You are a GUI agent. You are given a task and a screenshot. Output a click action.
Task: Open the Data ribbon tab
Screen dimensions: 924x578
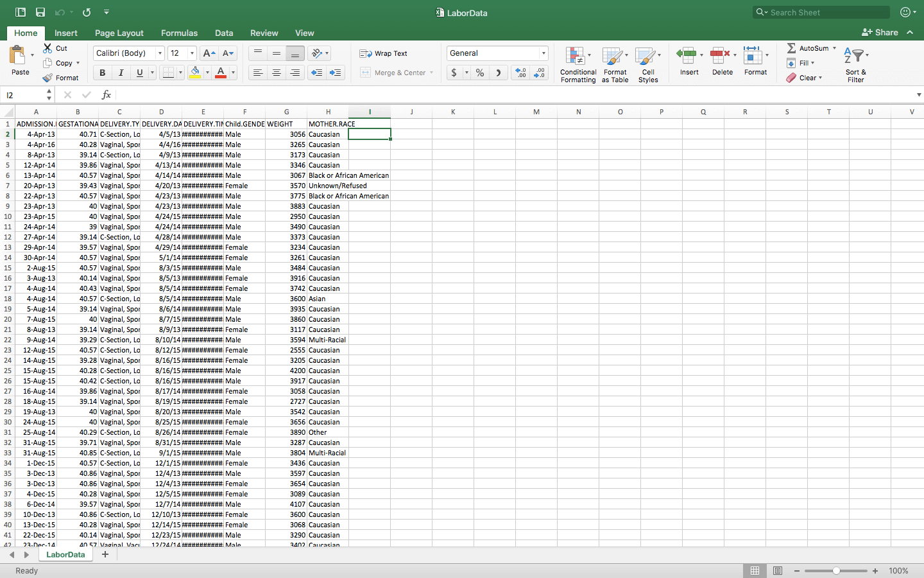pyautogui.click(x=224, y=33)
